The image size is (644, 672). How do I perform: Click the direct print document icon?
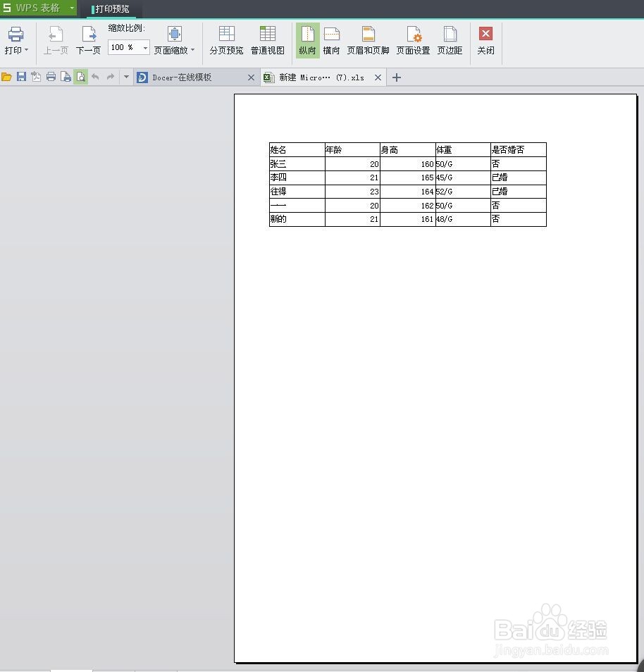click(x=66, y=77)
